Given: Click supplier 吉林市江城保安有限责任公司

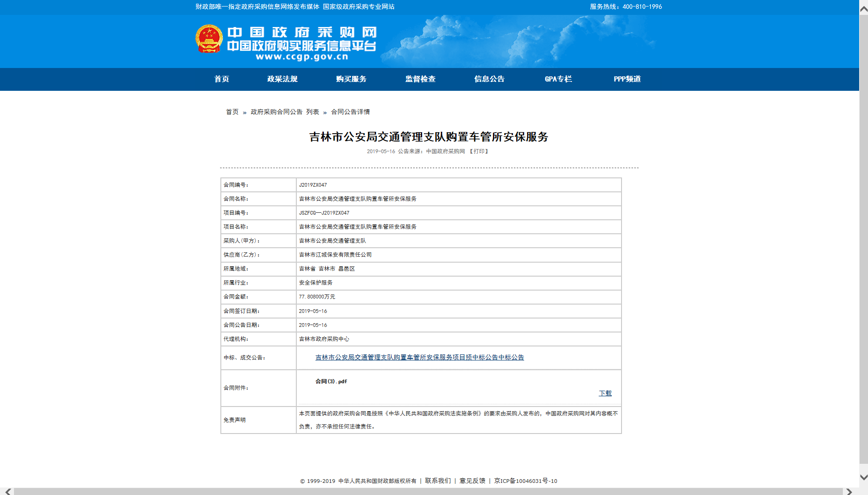Looking at the screenshot, I should pyautogui.click(x=335, y=255).
